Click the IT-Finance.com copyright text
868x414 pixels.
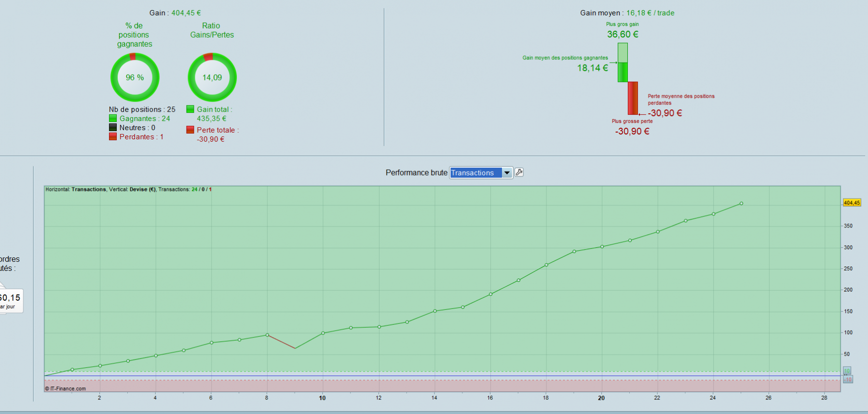coord(66,388)
